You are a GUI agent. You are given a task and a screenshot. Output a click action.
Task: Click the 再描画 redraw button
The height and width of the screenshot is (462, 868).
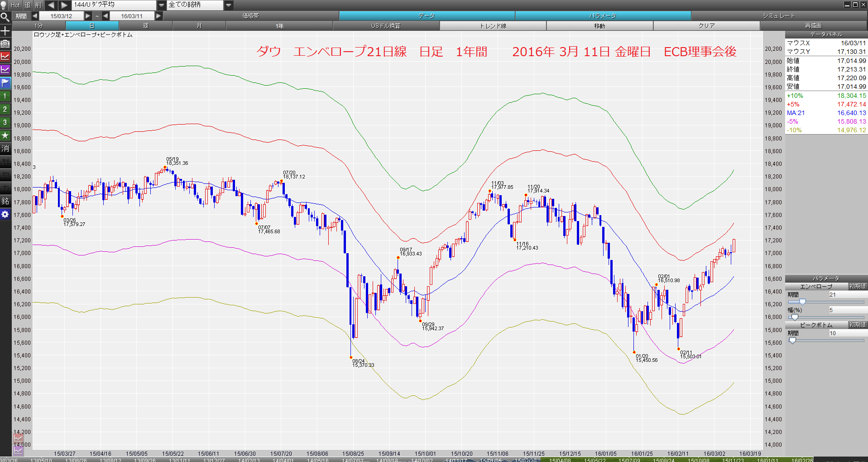click(814, 26)
